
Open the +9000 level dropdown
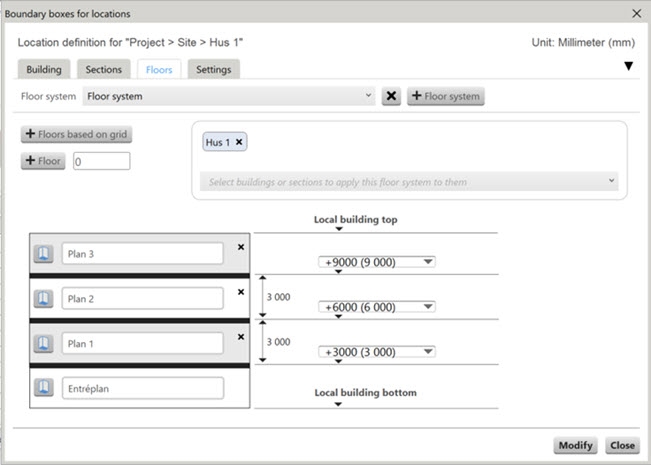(x=377, y=262)
